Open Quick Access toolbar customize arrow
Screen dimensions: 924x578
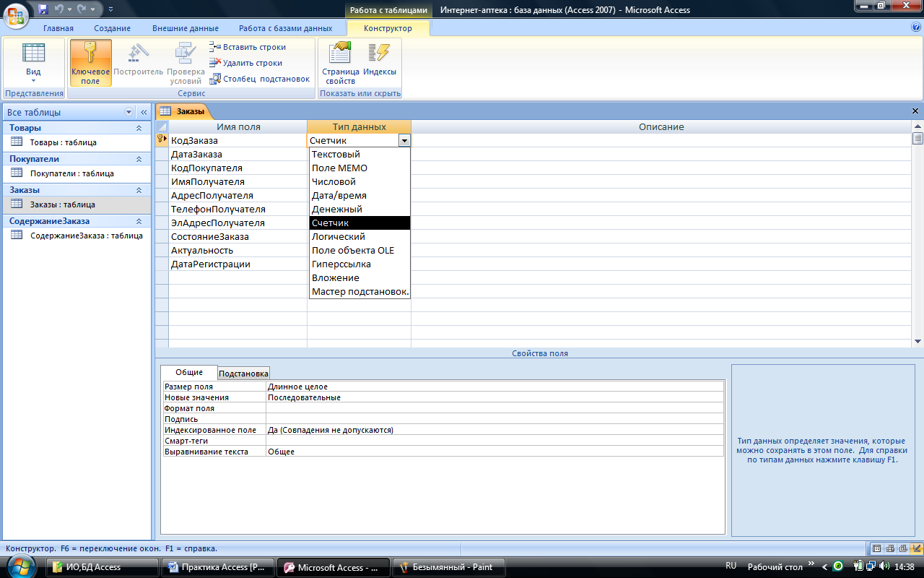pyautogui.click(x=110, y=9)
